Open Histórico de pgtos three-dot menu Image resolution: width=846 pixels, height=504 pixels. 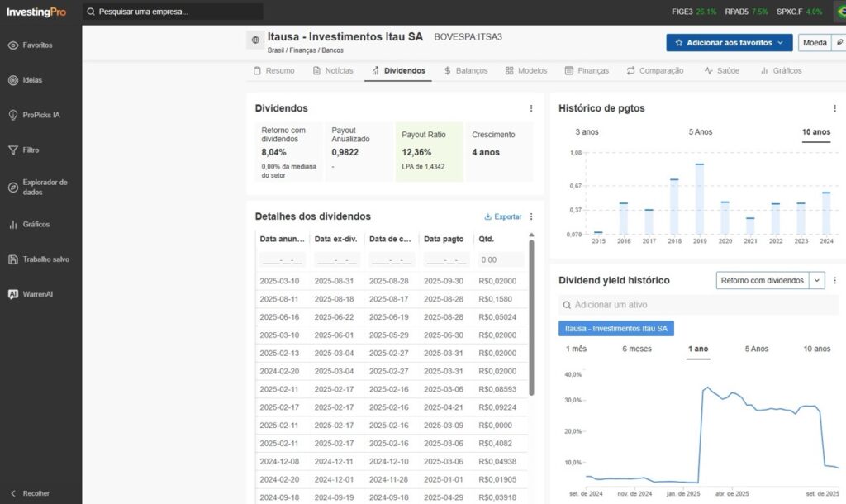834,108
